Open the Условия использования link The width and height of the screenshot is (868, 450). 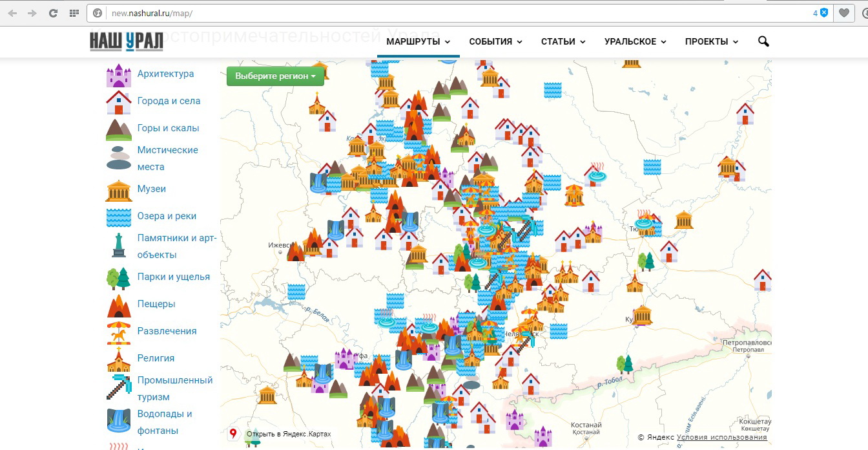tap(722, 438)
